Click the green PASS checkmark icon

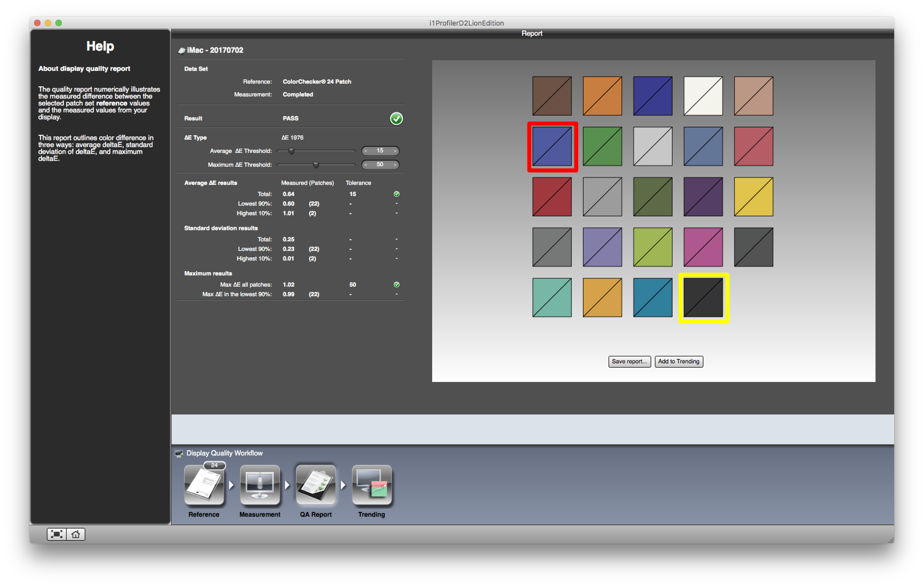tap(396, 119)
